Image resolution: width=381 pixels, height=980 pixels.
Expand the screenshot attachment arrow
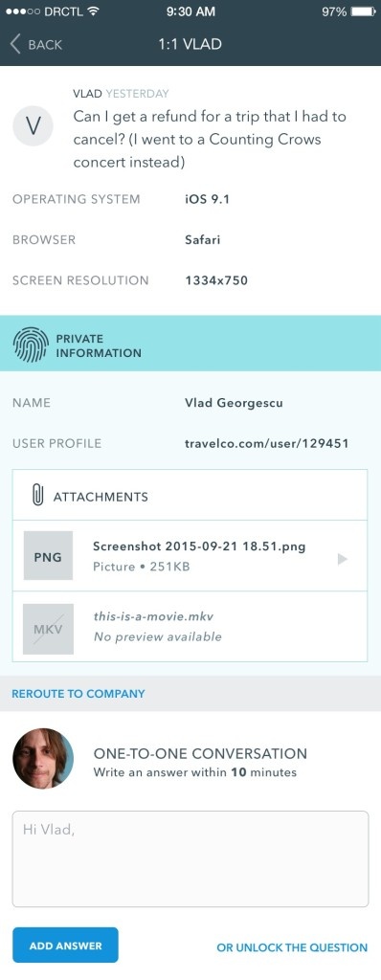[x=342, y=559]
